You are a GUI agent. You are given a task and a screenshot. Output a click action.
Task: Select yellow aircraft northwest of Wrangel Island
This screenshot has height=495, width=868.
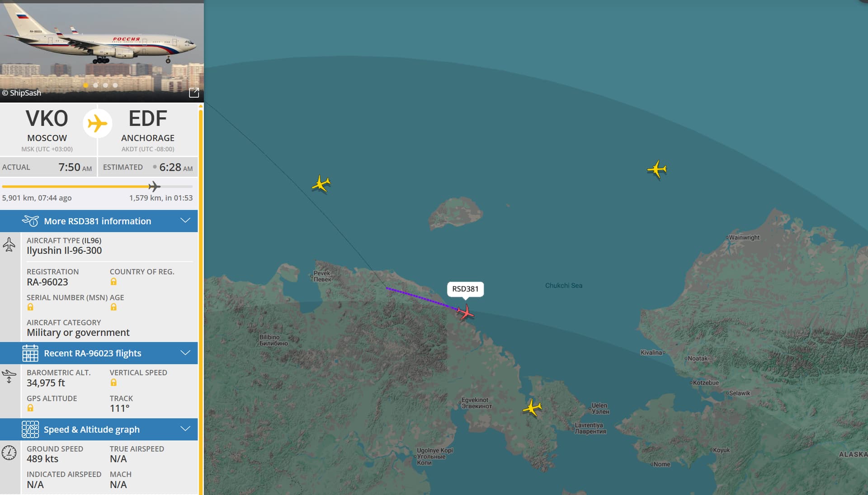pyautogui.click(x=321, y=184)
